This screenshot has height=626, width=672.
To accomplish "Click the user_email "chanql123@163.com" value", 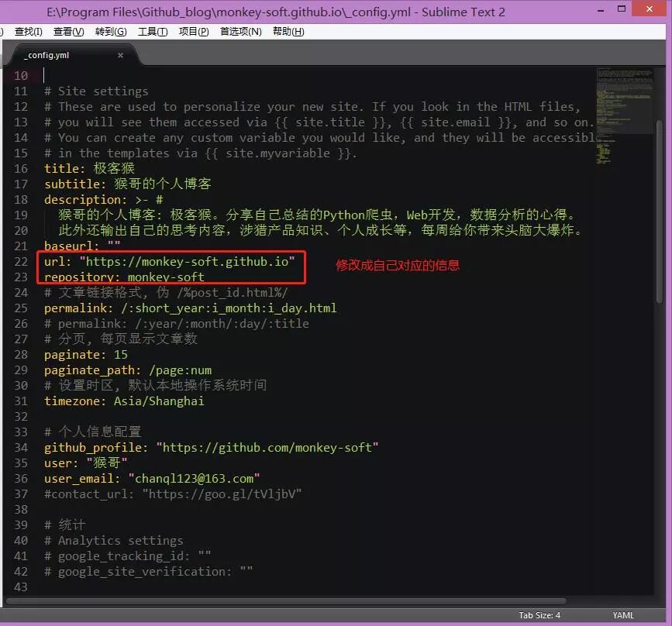I will coord(194,479).
